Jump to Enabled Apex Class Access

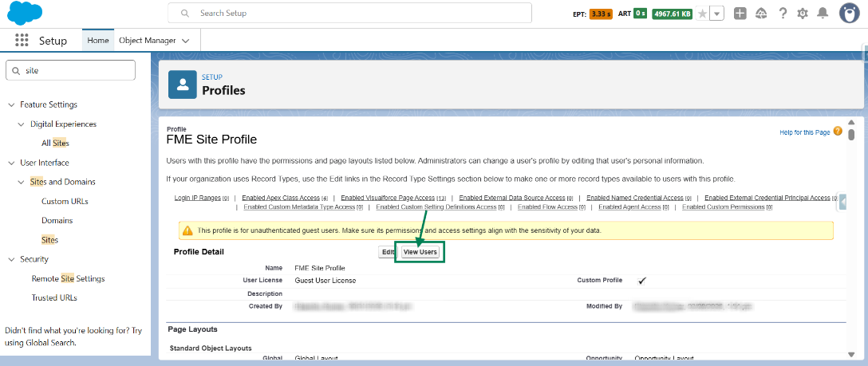[x=281, y=198]
